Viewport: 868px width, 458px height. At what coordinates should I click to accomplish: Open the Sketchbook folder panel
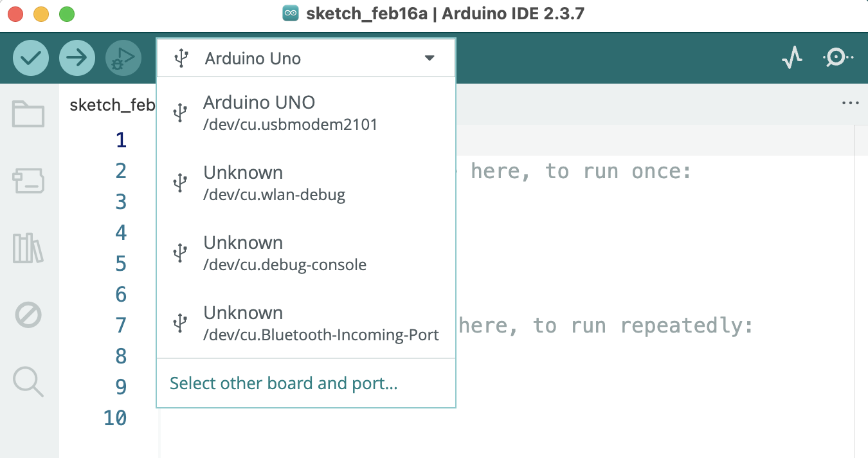pos(28,114)
